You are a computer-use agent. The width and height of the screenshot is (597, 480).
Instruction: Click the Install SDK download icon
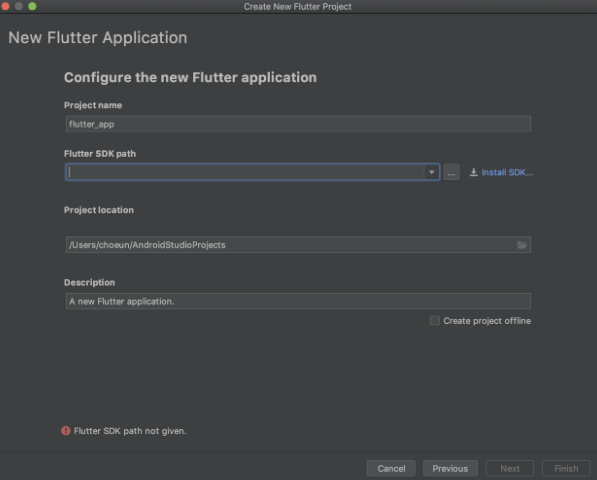tap(473, 172)
